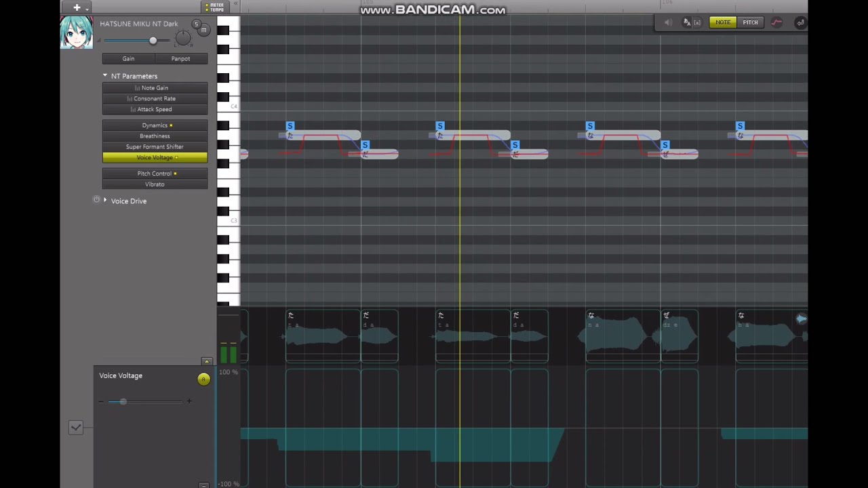Increase Voice Voltage with the plus sign

pos(189,401)
